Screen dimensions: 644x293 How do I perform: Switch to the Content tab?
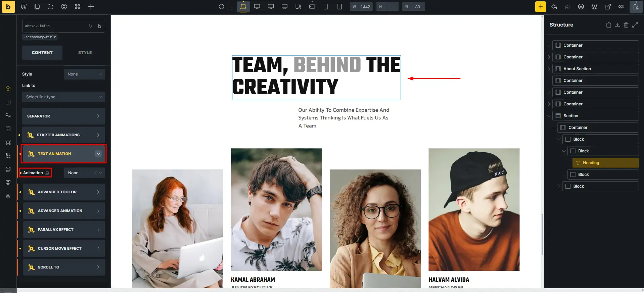click(x=42, y=53)
